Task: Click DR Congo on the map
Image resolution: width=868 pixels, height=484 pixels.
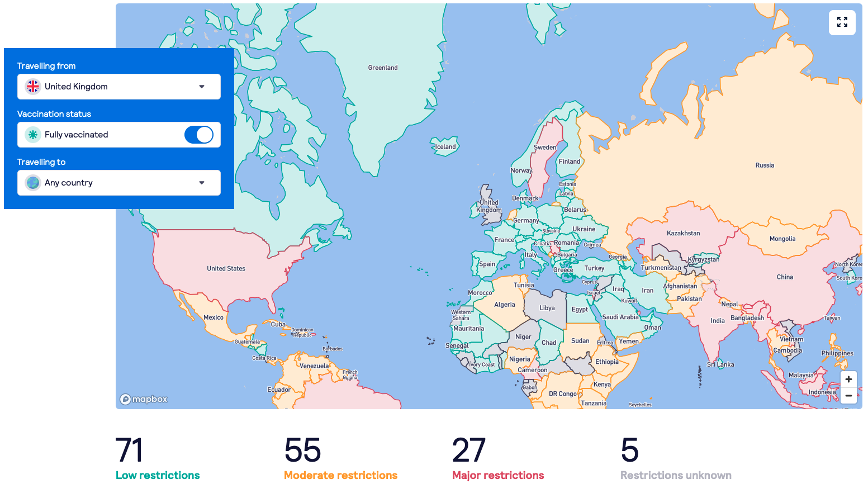Action: click(562, 394)
